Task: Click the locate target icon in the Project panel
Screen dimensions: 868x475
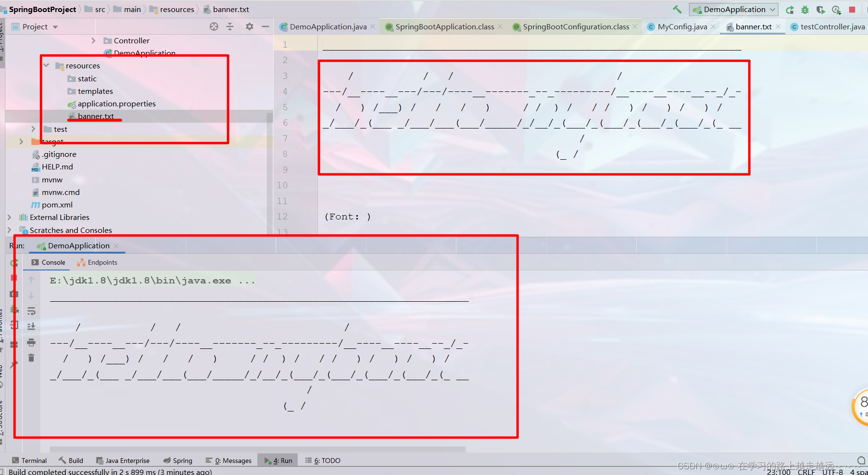Action: pos(214,27)
